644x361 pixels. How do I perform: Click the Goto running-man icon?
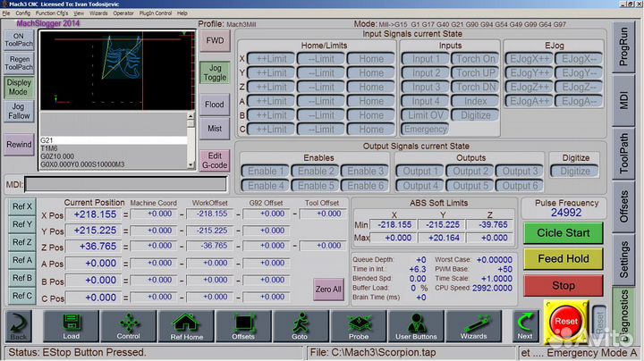pyautogui.click(x=301, y=327)
